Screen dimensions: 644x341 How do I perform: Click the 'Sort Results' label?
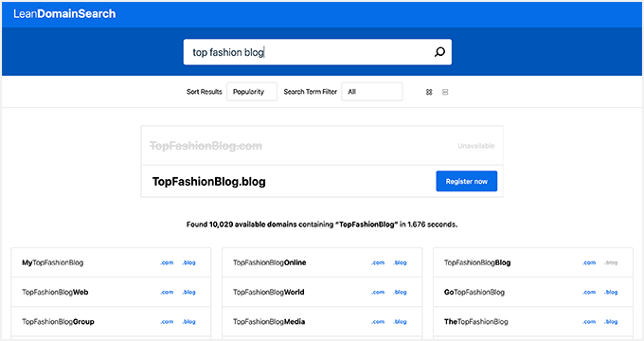(205, 92)
